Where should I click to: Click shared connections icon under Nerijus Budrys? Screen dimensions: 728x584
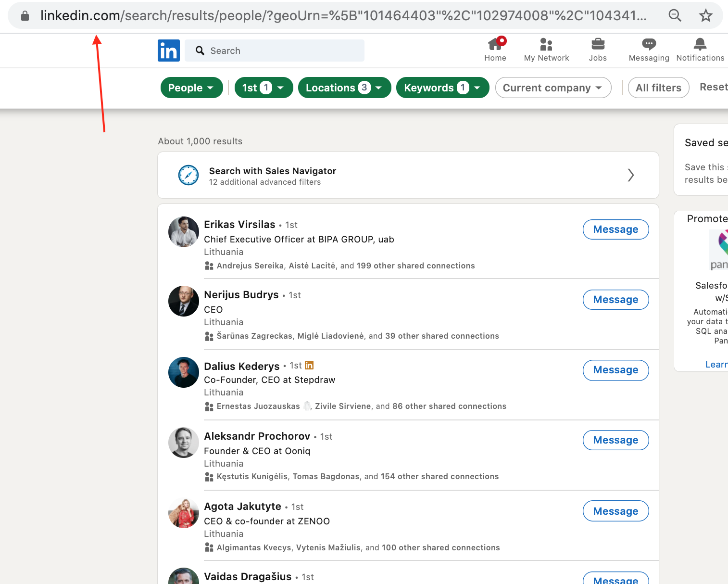209,336
